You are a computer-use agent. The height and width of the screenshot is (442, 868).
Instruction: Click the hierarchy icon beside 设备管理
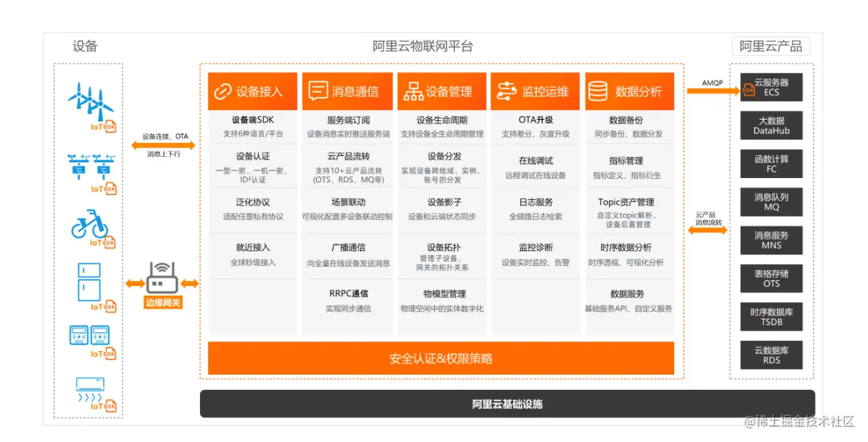click(x=413, y=91)
